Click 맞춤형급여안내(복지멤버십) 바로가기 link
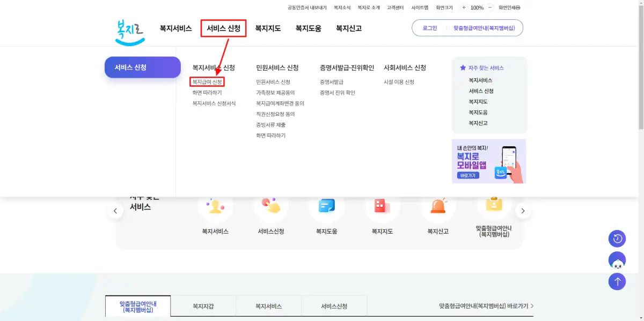The width and height of the screenshot is (644, 321). click(x=486, y=306)
